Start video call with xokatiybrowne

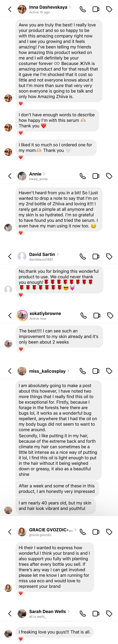(x=97, y=315)
